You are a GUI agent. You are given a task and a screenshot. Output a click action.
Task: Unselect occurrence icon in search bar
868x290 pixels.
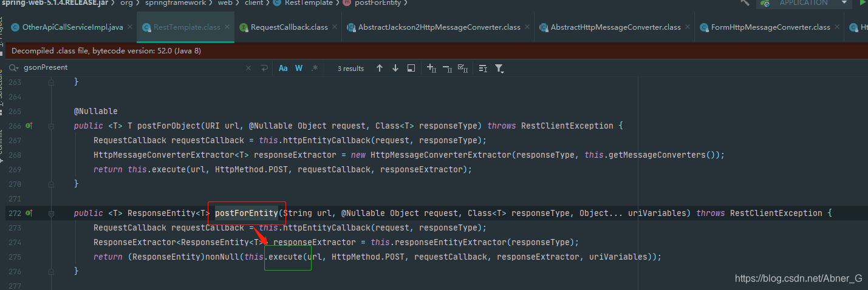click(447, 69)
